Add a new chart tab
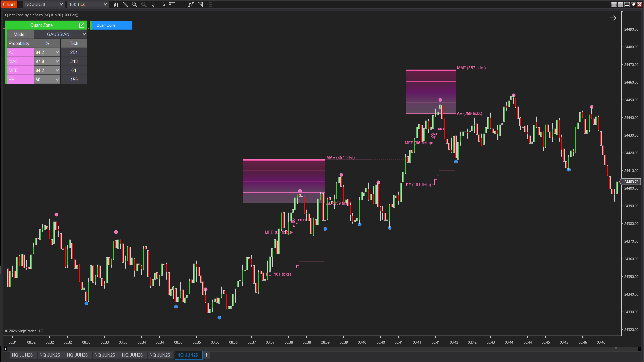The image size is (644, 362). coord(206,355)
